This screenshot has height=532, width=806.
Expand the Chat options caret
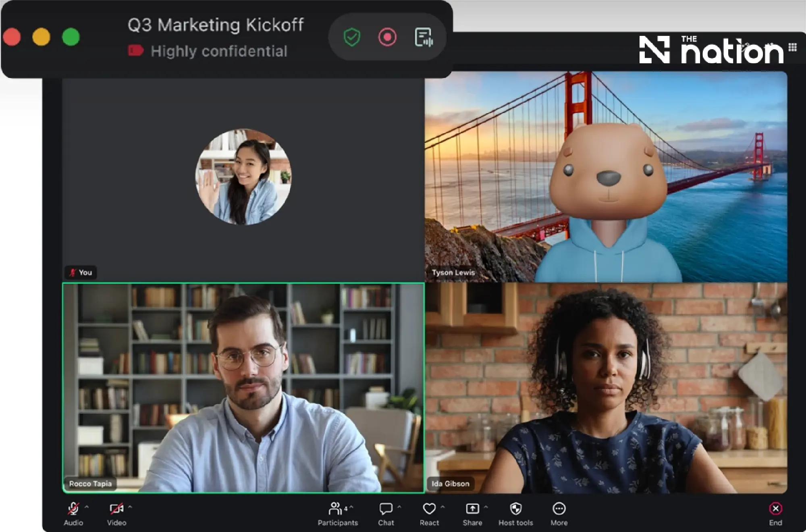tap(399, 507)
